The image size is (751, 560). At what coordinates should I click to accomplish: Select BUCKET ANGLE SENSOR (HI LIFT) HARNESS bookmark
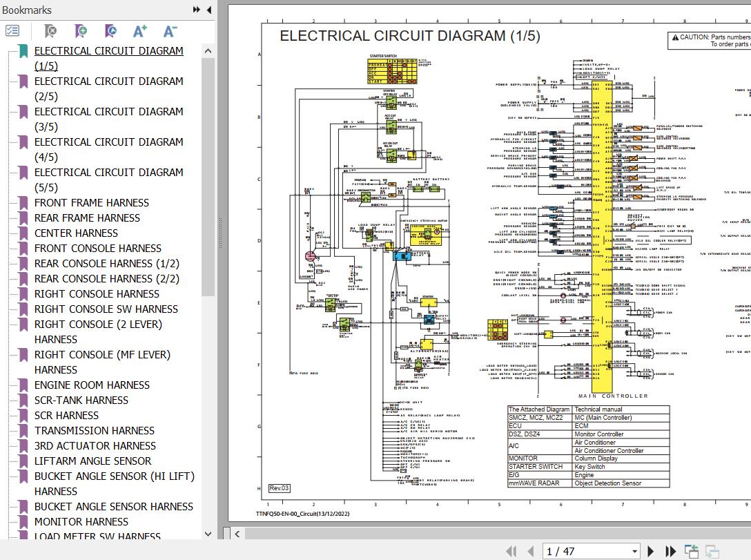(x=115, y=484)
